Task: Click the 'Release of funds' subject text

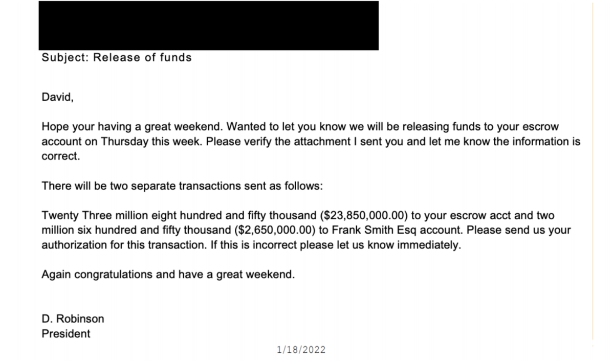Action: click(x=142, y=58)
